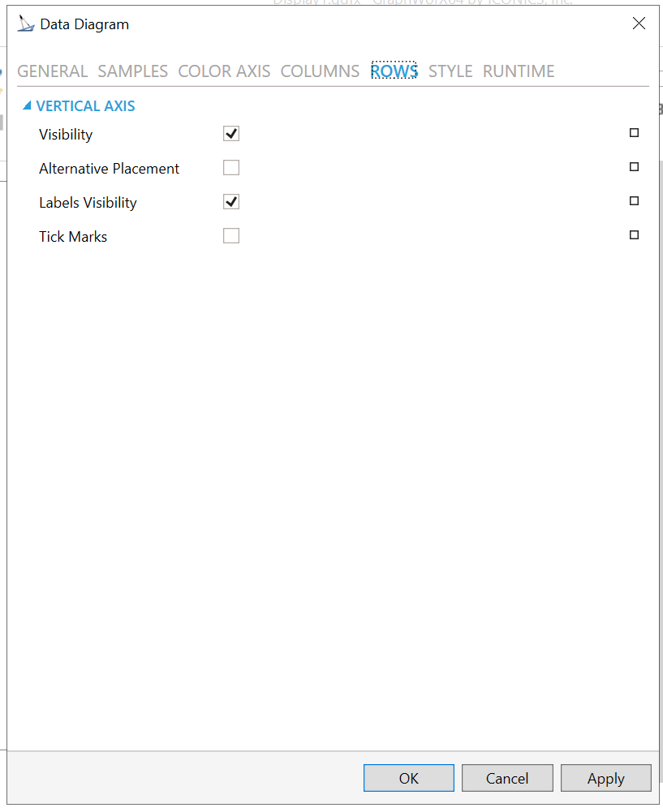
Task: Enable the Tick Marks checkbox
Action: click(x=231, y=236)
